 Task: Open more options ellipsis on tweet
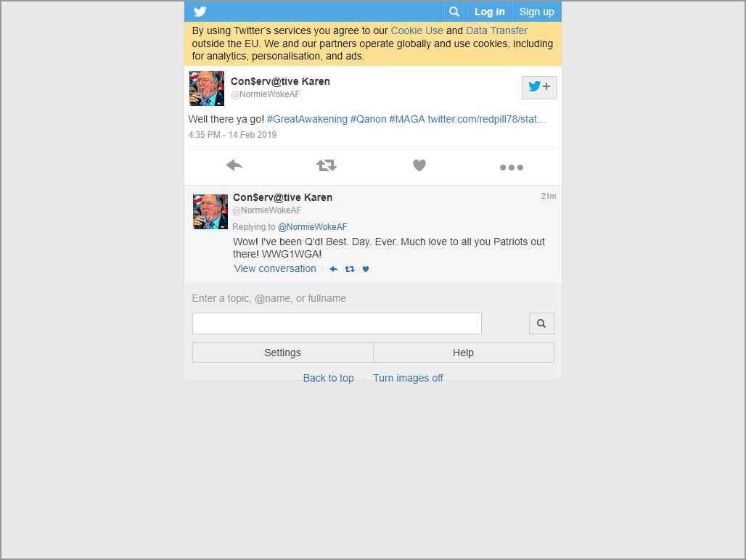pos(511,168)
